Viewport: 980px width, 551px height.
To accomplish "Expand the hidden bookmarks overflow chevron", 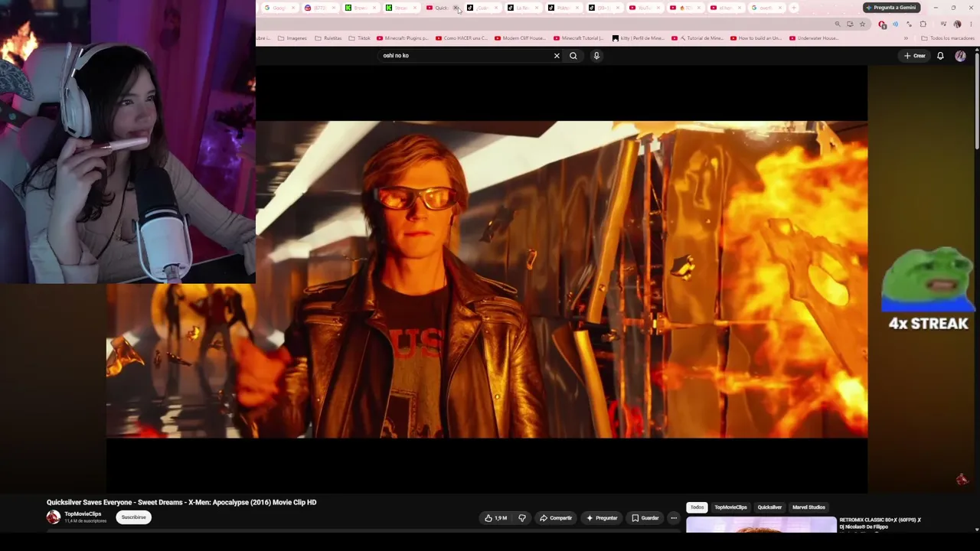I will point(906,38).
